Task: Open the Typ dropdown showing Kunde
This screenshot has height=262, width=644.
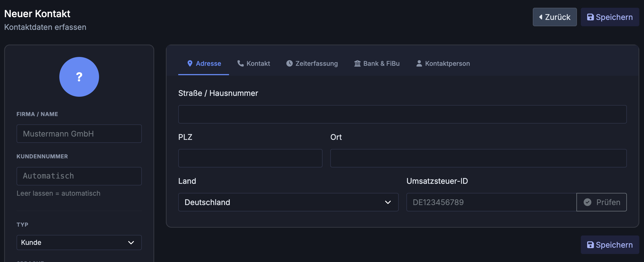Action: 79,242
